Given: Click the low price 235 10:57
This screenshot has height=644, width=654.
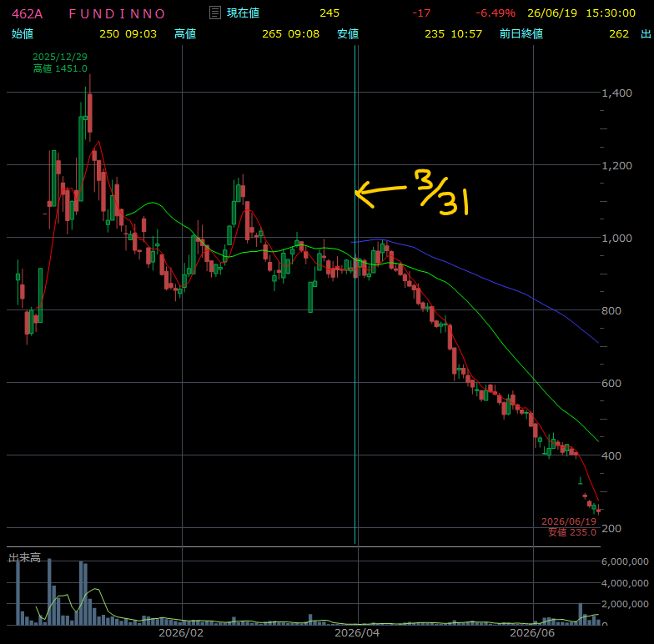Looking at the screenshot, I should click(x=454, y=33).
